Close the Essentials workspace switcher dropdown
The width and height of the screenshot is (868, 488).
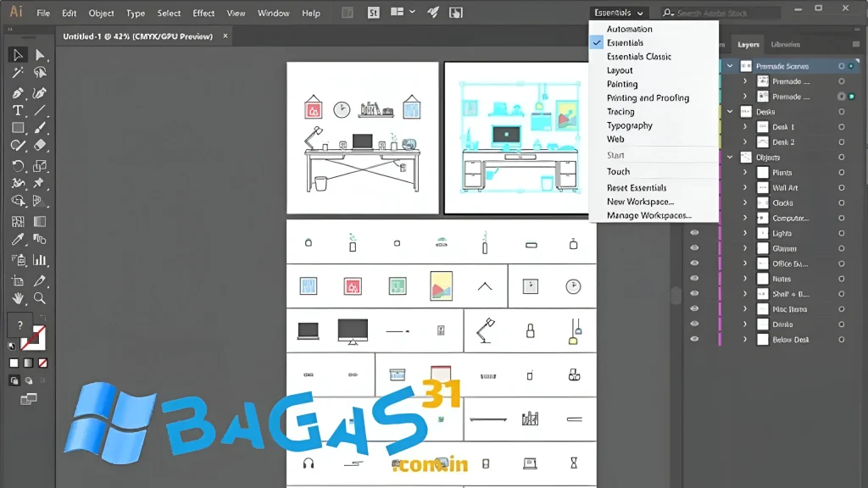click(x=618, y=12)
